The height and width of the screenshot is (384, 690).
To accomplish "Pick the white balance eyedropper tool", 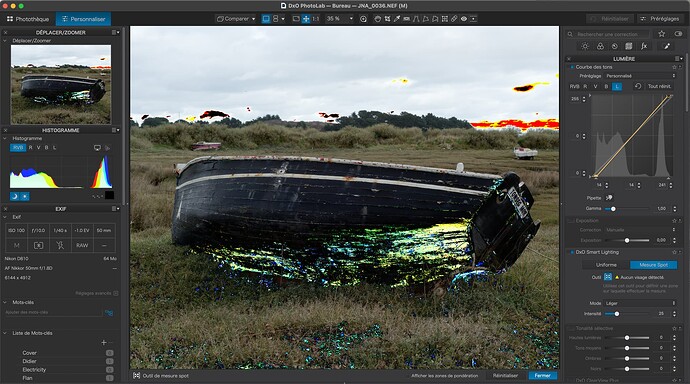I will click(397, 19).
